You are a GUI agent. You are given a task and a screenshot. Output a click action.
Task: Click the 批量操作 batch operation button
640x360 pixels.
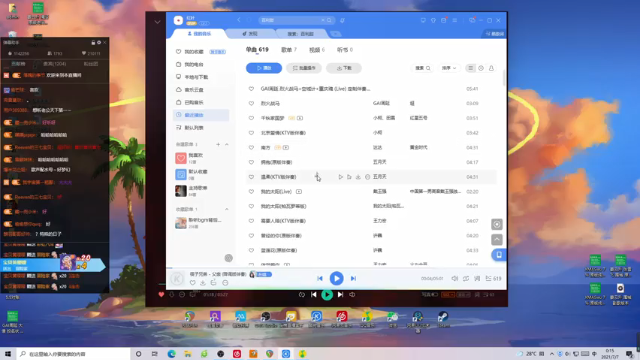[304, 68]
